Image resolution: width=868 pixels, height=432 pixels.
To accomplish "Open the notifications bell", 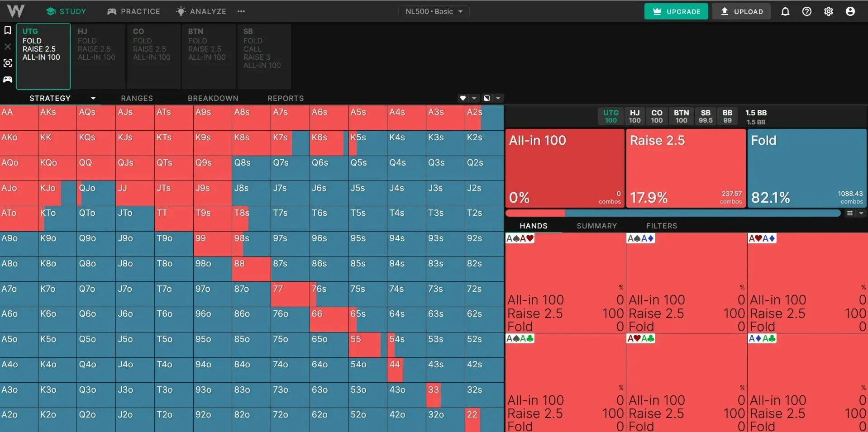I will pos(785,11).
